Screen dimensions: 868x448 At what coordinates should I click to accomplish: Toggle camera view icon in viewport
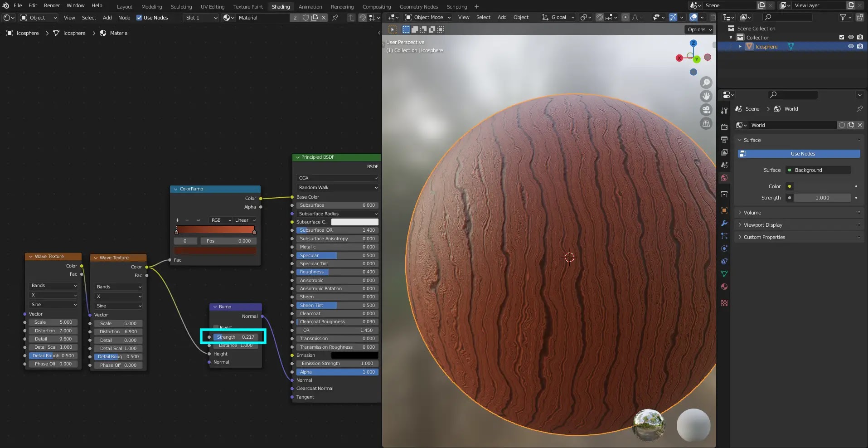706,110
